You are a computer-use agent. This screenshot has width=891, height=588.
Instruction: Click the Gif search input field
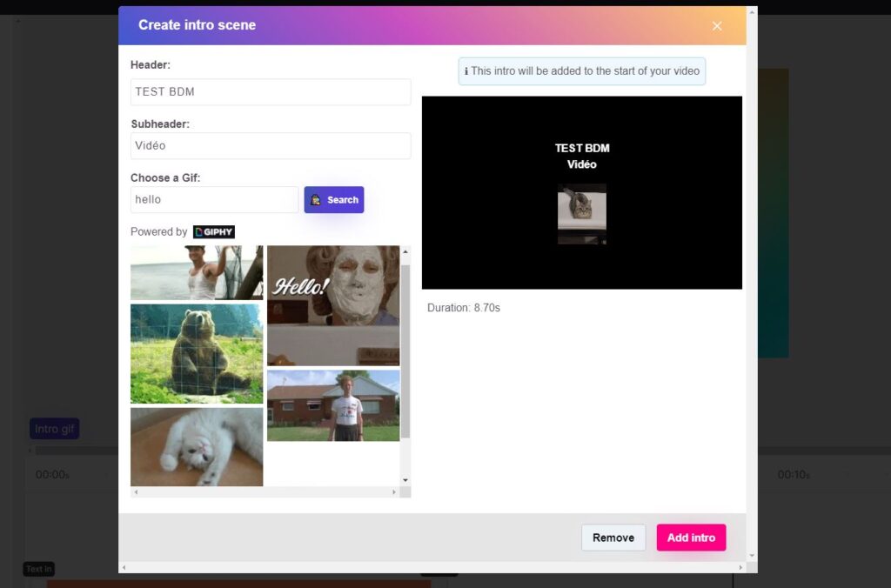(214, 200)
